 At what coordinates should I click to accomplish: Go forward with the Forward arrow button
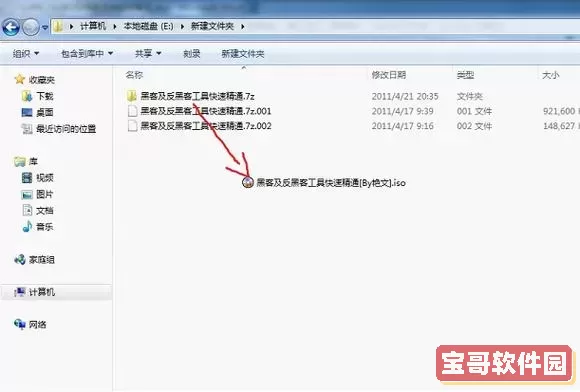pos(30,27)
